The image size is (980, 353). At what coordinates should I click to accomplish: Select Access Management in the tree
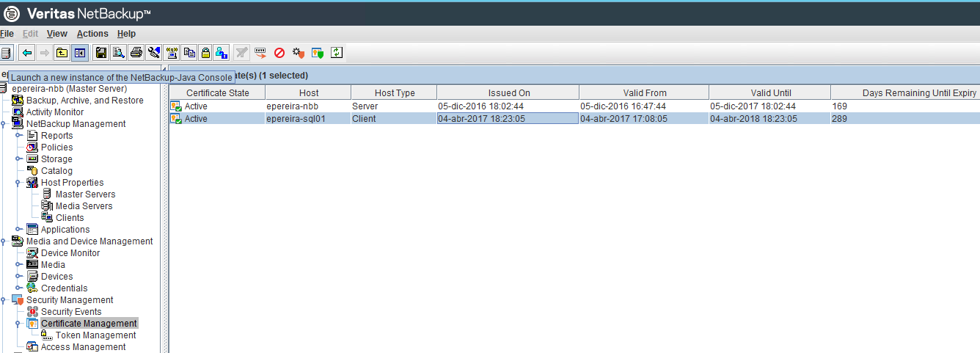(84, 347)
